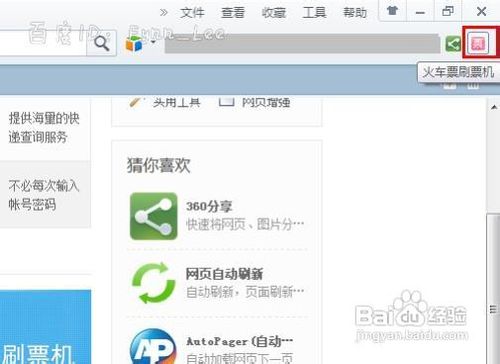
Task: Open AutoPager (自动… title link
Action: [239, 341]
